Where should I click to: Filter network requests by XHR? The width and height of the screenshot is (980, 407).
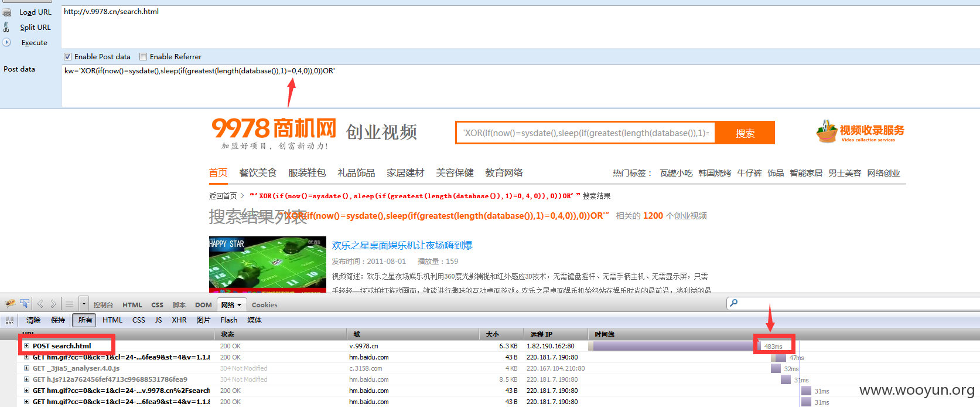click(179, 320)
